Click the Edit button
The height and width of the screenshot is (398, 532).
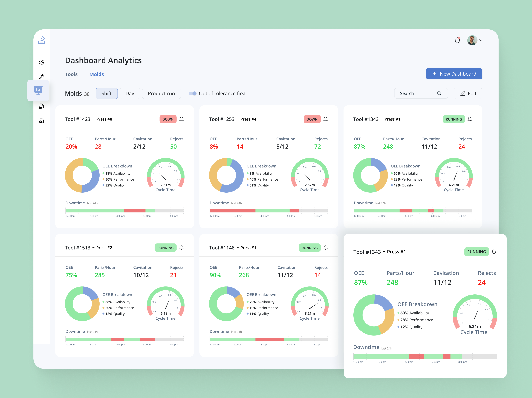(x=468, y=93)
